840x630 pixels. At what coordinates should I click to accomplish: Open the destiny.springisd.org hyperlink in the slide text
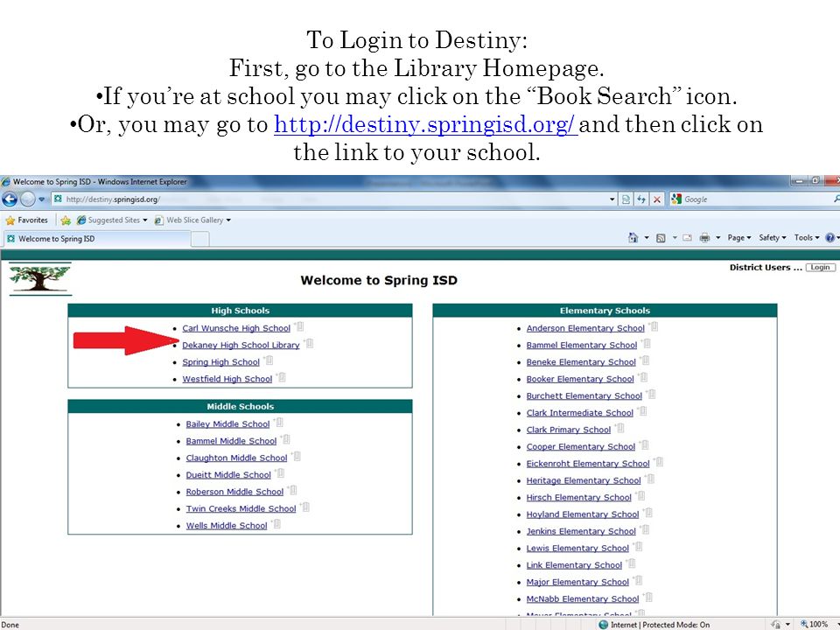click(425, 124)
